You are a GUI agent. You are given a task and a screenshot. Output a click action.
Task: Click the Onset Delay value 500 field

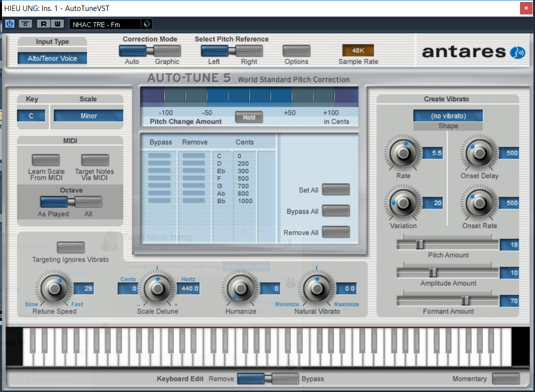[509, 153]
